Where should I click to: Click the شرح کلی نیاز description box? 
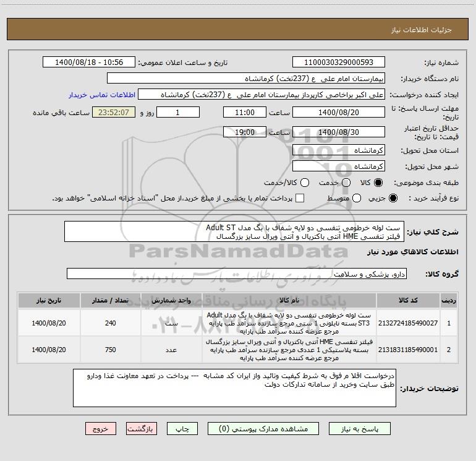[234, 231]
